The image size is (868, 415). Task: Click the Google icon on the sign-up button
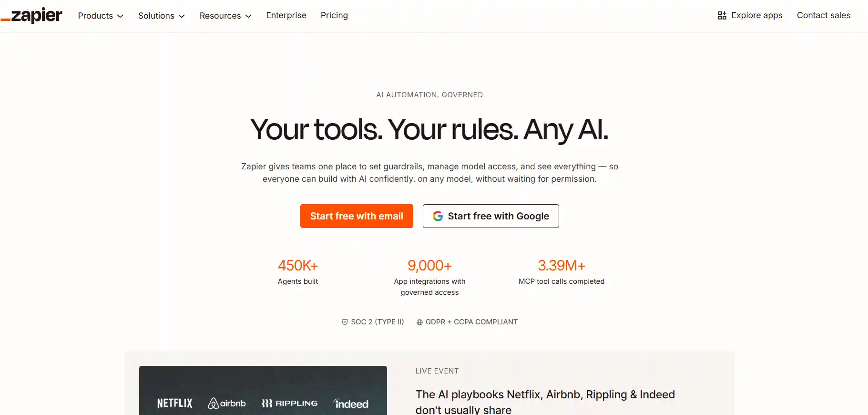438,216
